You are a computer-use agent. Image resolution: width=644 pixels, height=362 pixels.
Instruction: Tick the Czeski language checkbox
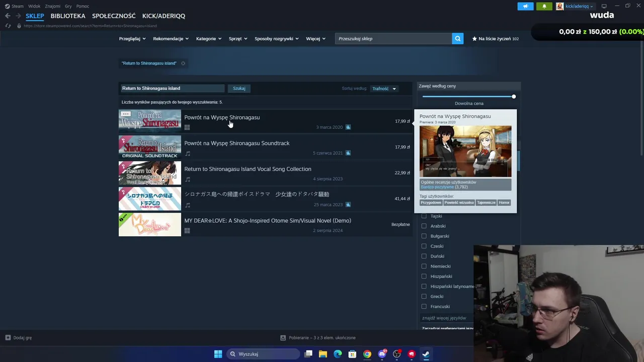coord(424,246)
